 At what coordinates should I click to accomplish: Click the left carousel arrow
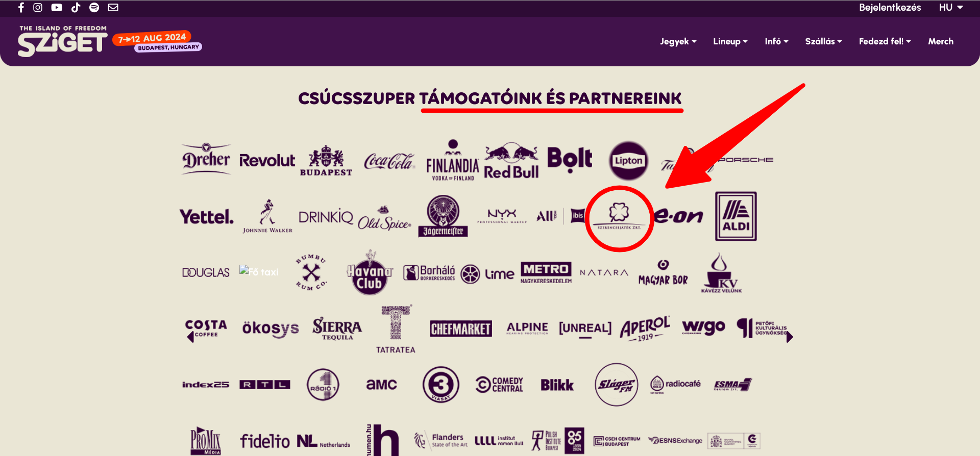coord(190,337)
